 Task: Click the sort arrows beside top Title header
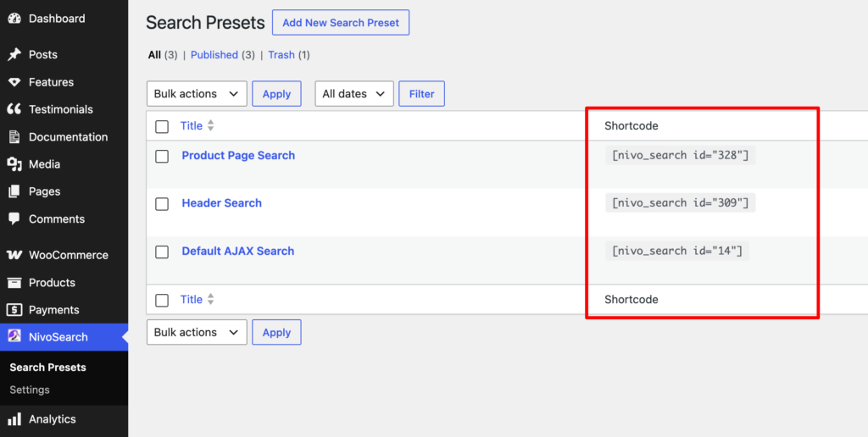210,125
